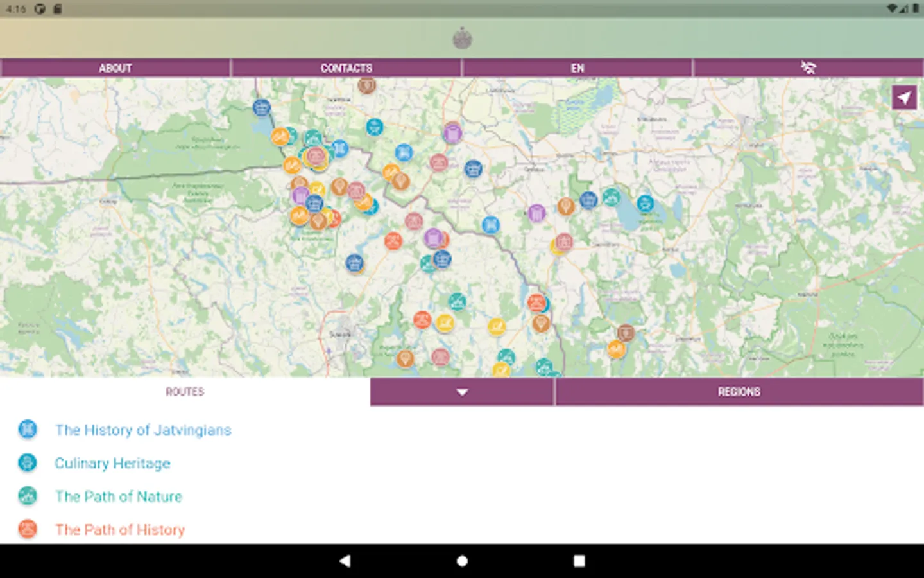
Task: Collapse the panel with the down-arrow button
Action: tap(462, 391)
